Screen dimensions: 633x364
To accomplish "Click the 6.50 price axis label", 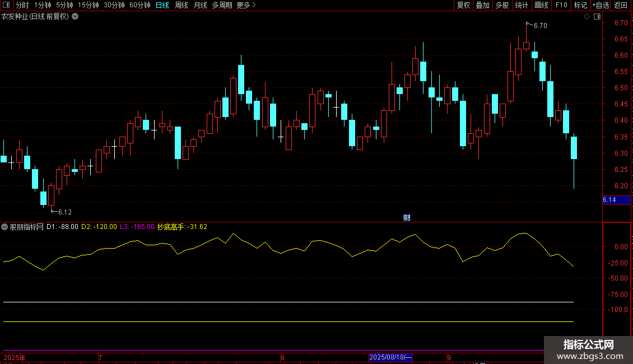I will [x=621, y=87].
